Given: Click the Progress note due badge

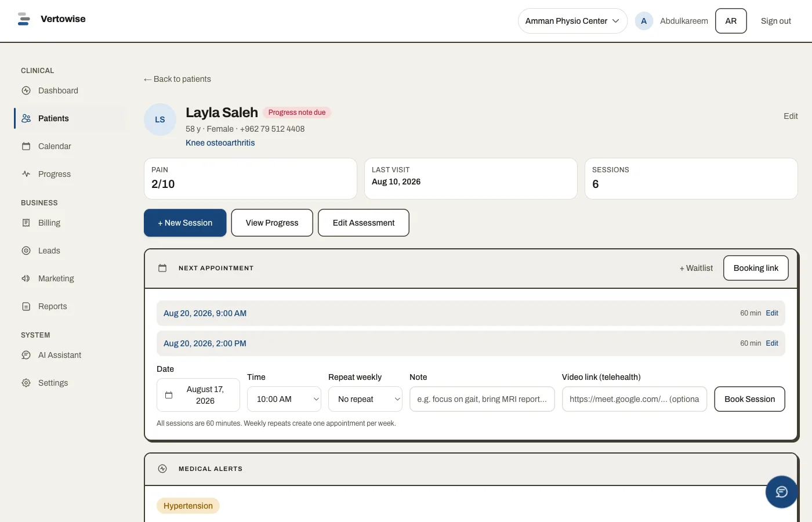Looking at the screenshot, I should (297, 113).
